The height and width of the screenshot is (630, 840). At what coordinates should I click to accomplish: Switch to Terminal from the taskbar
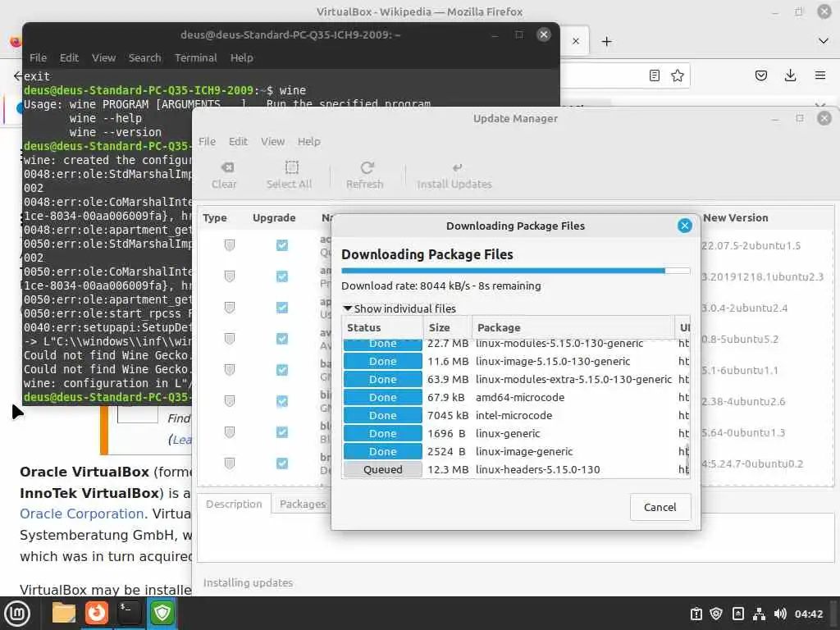129,613
